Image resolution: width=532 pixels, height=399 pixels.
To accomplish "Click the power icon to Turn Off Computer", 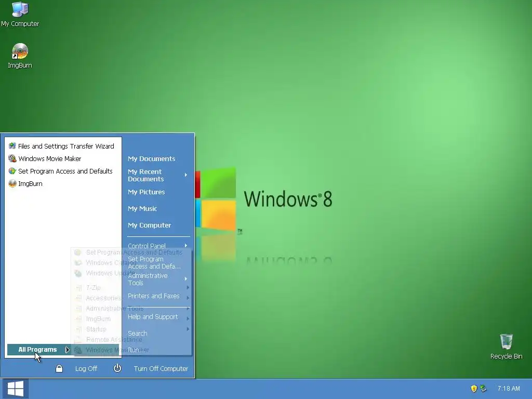I will pos(117,368).
